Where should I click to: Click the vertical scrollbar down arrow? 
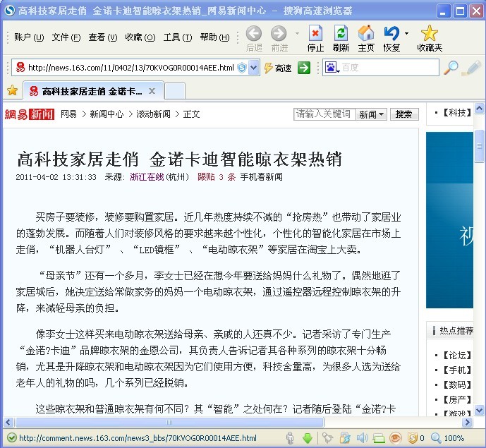(480, 410)
